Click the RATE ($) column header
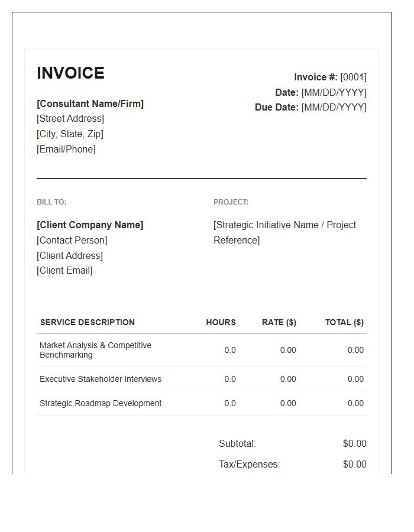Image resolution: width=414 pixels, height=532 pixels. [279, 322]
